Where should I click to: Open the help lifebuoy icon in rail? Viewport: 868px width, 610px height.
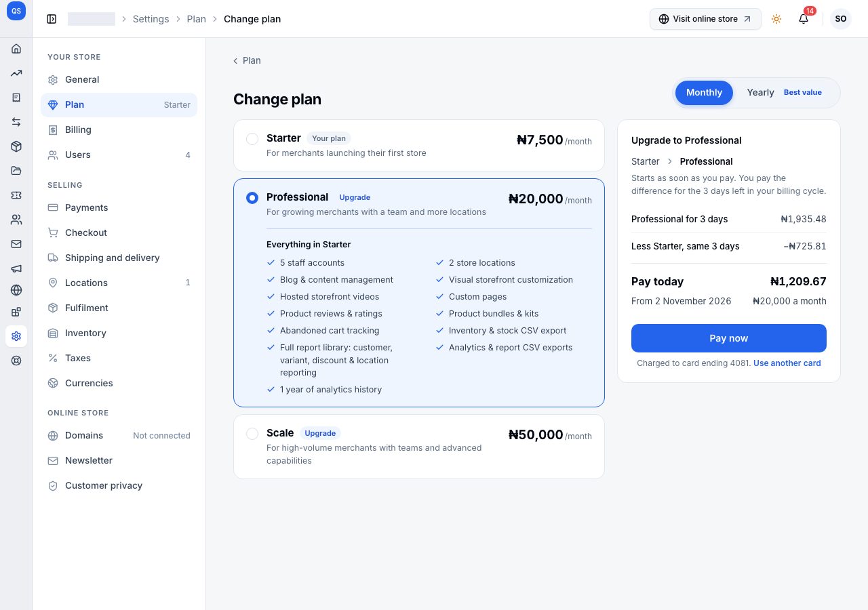coord(16,361)
